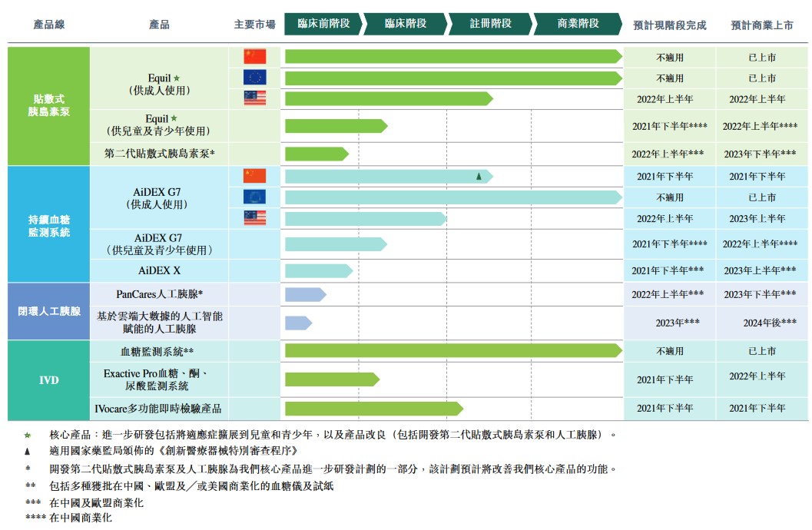Click the 閉環人工胰腺 product line cell
The width and height of the screenshot is (812, 530).
(x=48, y=311)
